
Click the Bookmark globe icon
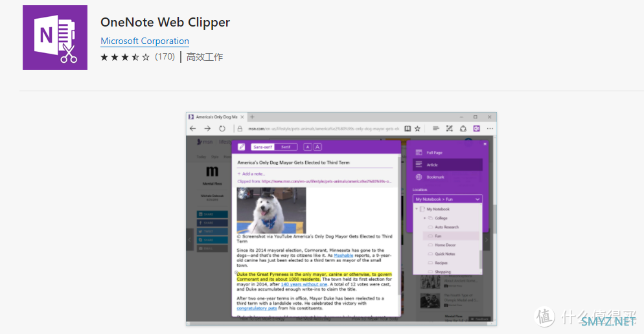click(x=419, y=177)
